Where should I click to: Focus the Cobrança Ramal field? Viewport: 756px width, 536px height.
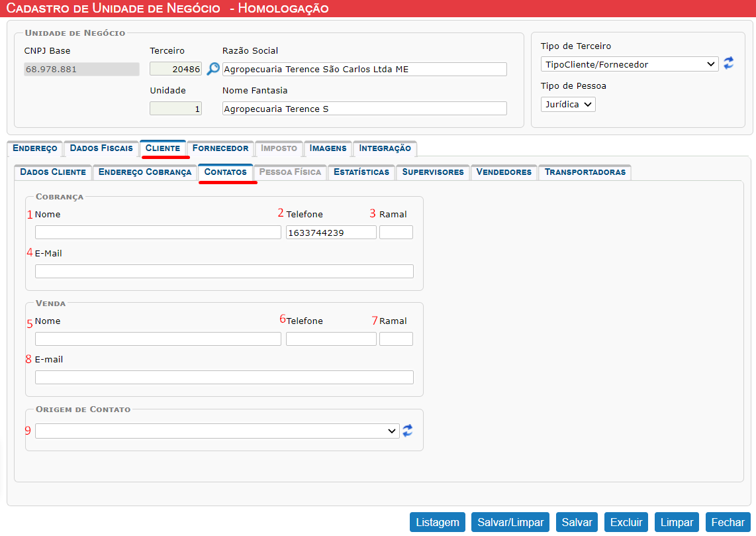397,233
